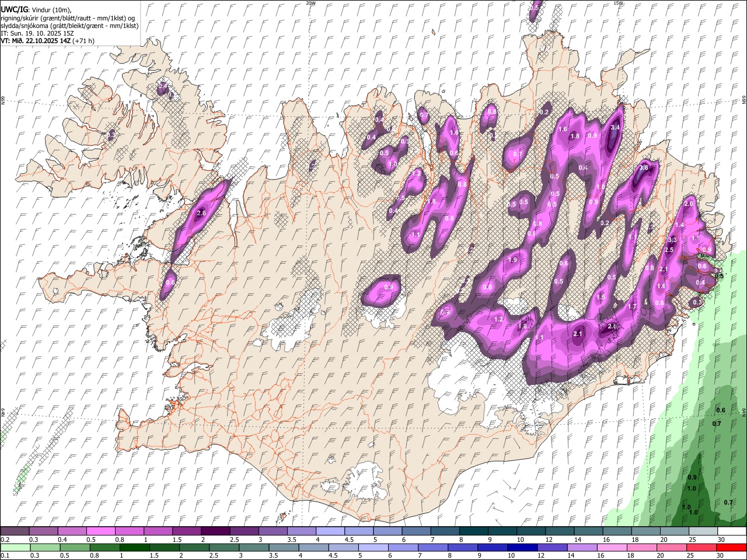This screenshot has height=560, width=747.
Task: Click the UWC/IG title text
Action: pos(13,10)
